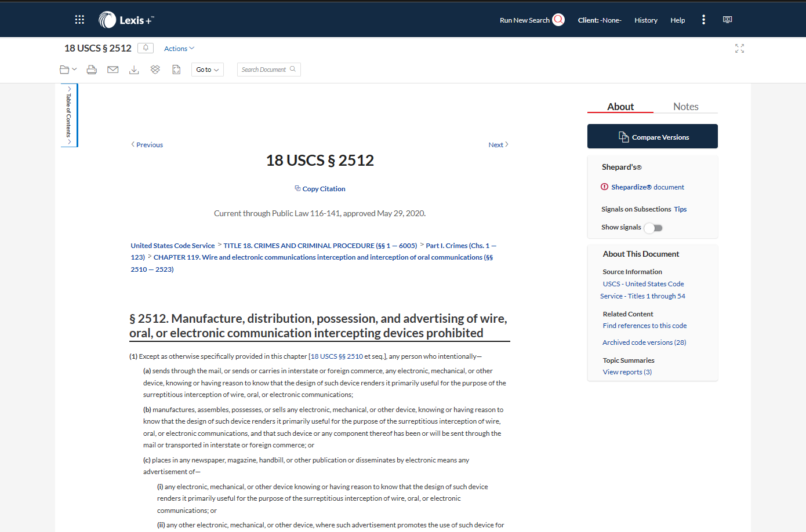Click Run New Search text
This screenshot has height=532, width=806.
525,20
